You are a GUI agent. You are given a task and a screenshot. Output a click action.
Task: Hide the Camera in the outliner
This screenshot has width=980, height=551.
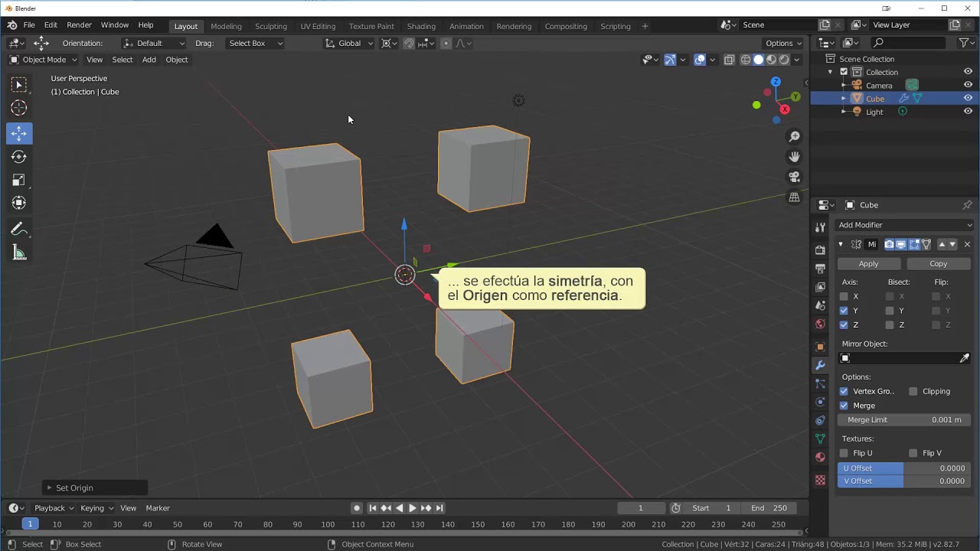coord(968,85)
